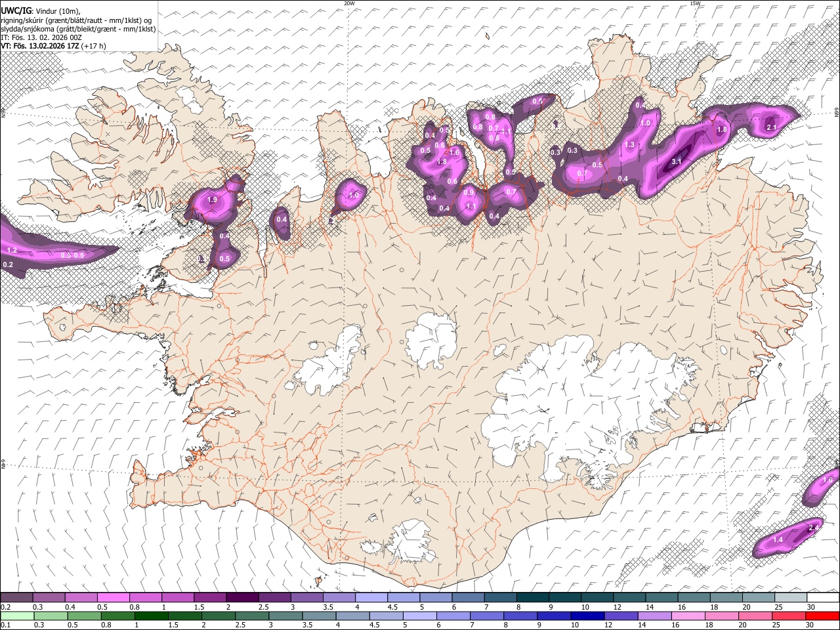
Task: Click the '30' label under upper legend row
Action: click(x=811, y=607)
